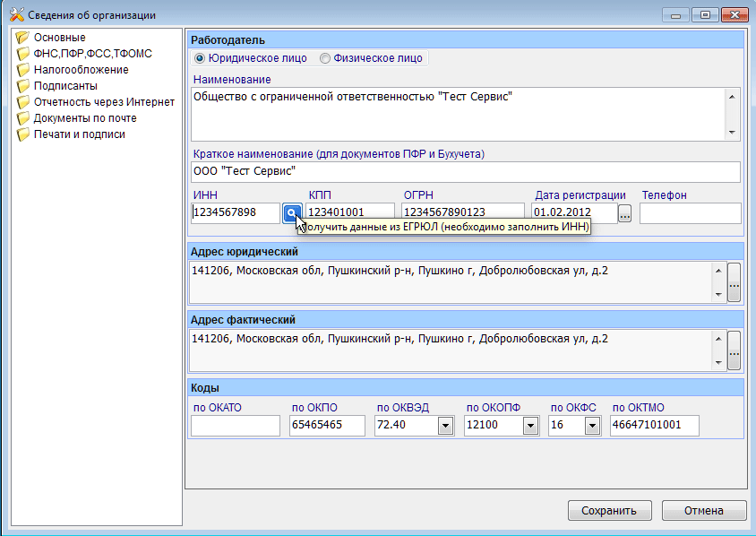Open the Основные section

pos(59,37)
